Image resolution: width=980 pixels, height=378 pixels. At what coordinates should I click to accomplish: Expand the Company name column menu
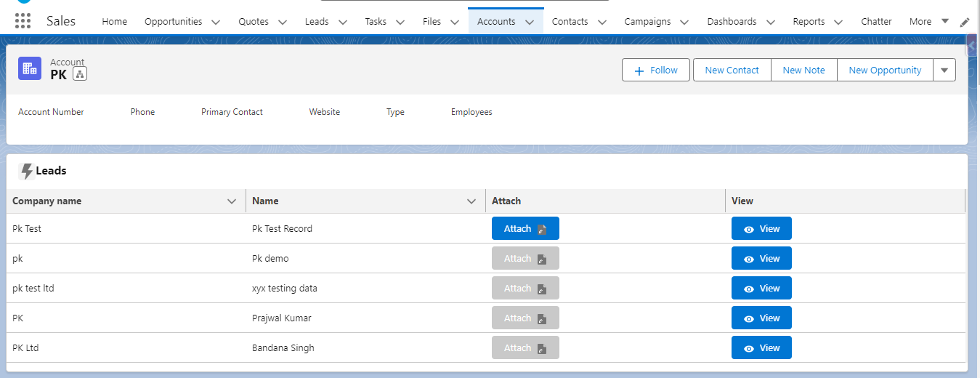pyautogui.click(x=232, y=201)
